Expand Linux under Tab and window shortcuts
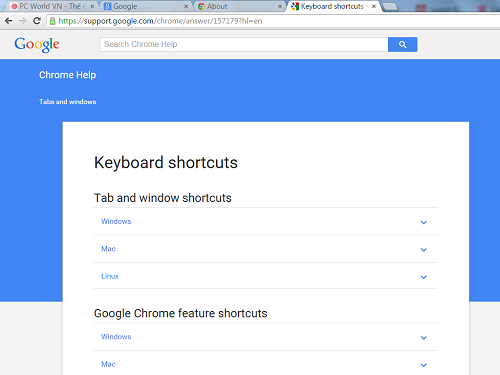 coord(265,276)
